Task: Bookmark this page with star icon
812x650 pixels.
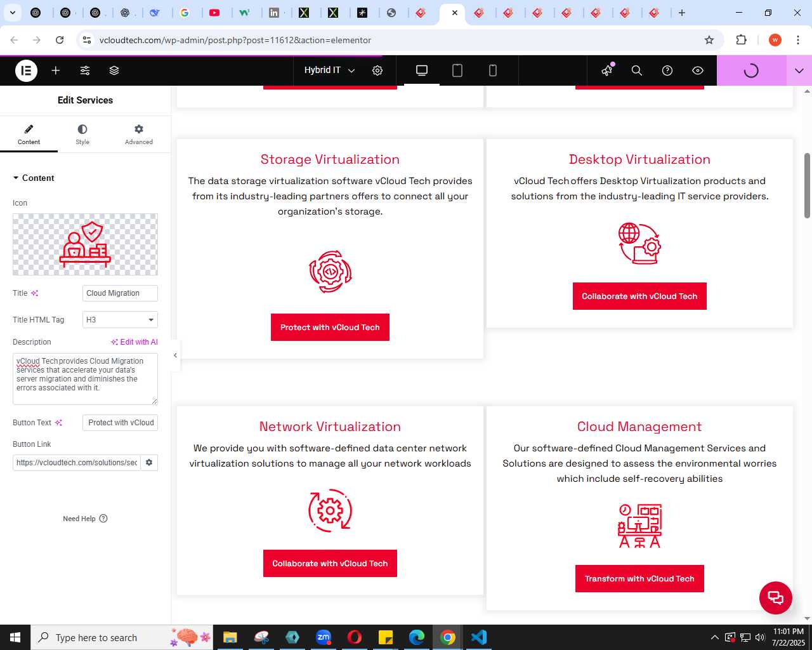Action: tap(709, 40)
